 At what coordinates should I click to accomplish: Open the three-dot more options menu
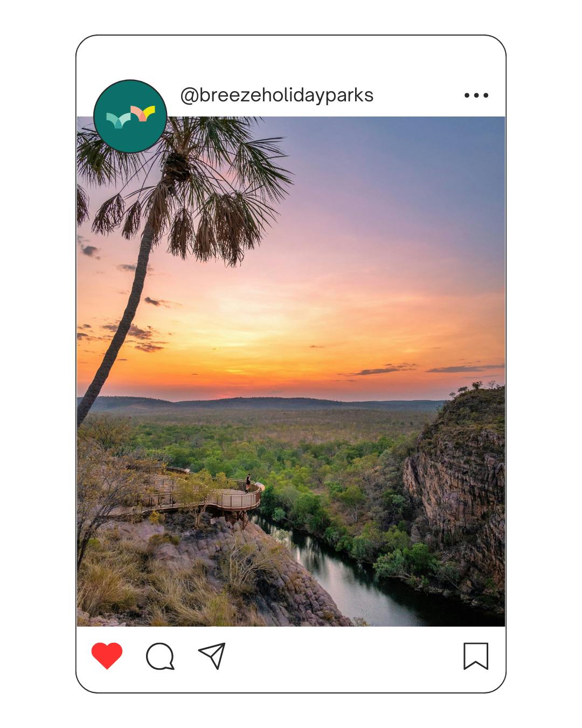click(x=476, y=95)
